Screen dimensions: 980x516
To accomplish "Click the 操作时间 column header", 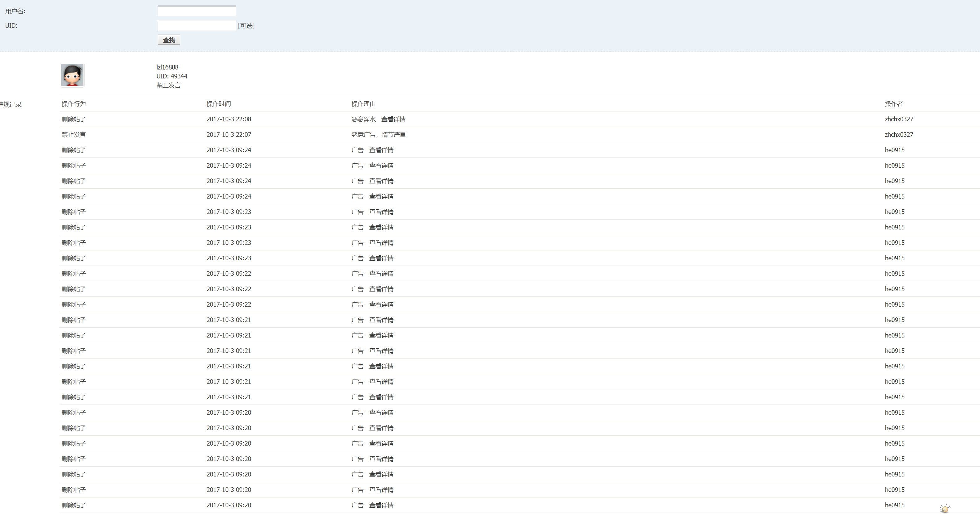I will click(x=218, y=104).
